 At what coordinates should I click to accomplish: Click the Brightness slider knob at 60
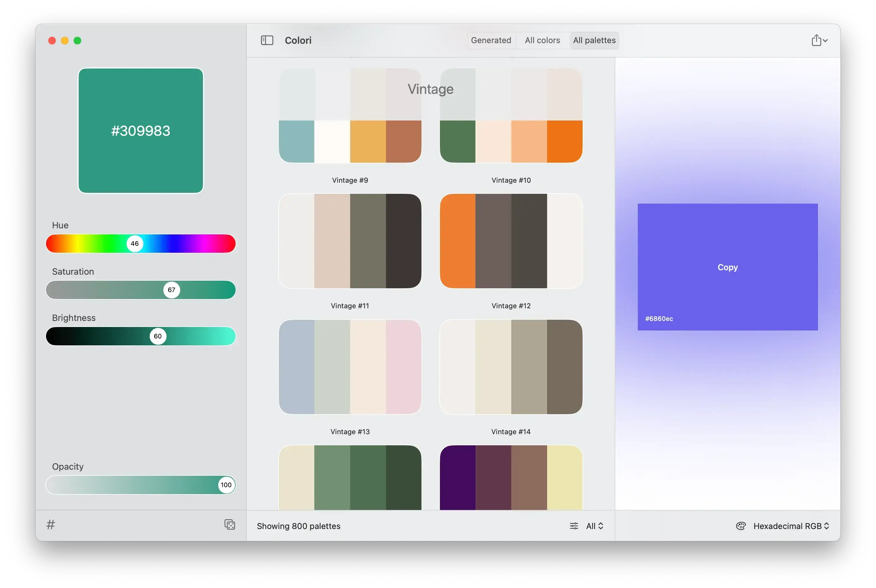click(x=158, y=336)
